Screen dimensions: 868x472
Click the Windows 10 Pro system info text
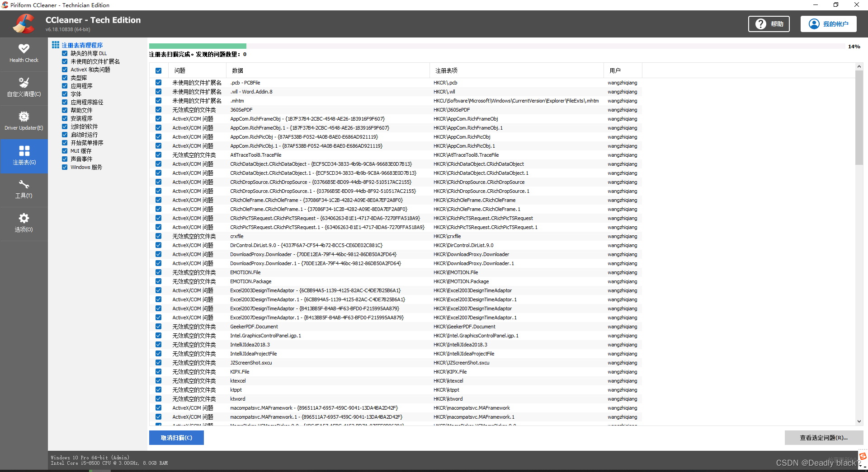[x=90, y=458]
